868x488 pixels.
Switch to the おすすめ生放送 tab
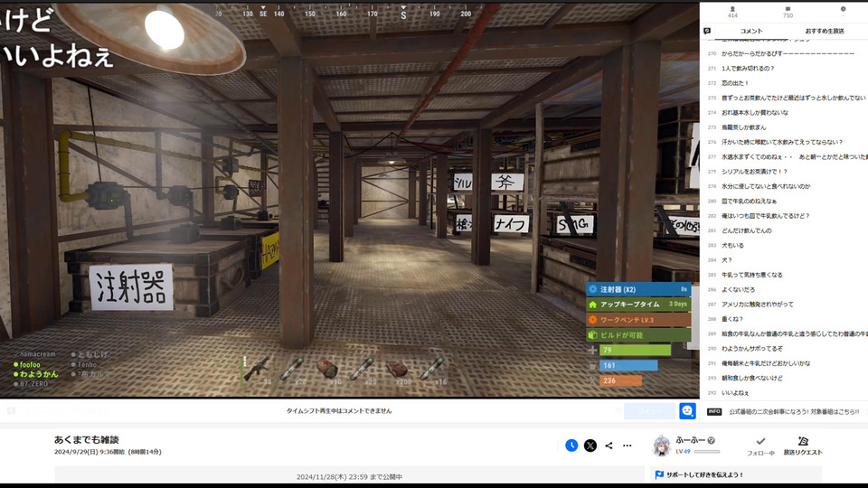[825, 31]
